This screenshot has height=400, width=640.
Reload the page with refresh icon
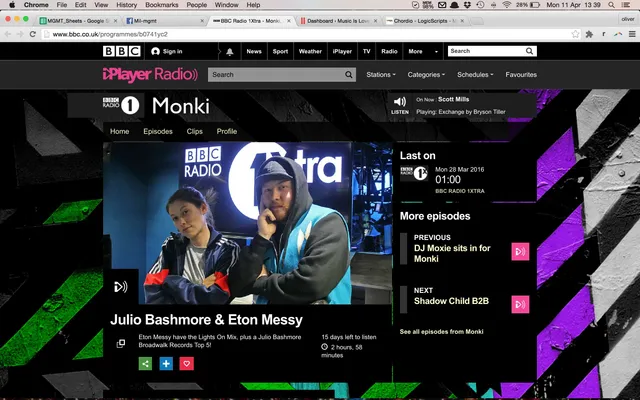pos(33,34)
